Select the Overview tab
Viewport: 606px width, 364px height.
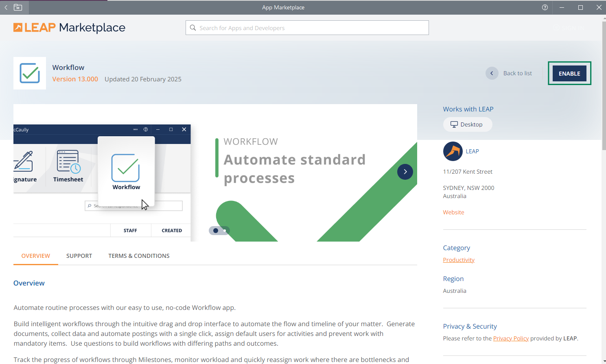point(36,256)
